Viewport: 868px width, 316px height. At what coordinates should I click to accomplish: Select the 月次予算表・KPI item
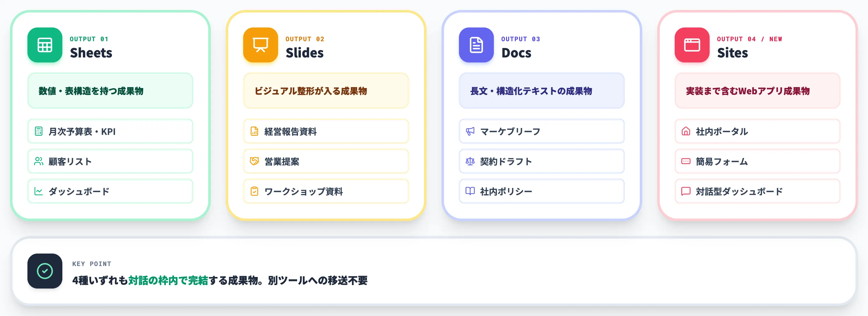tap(110, 131)
